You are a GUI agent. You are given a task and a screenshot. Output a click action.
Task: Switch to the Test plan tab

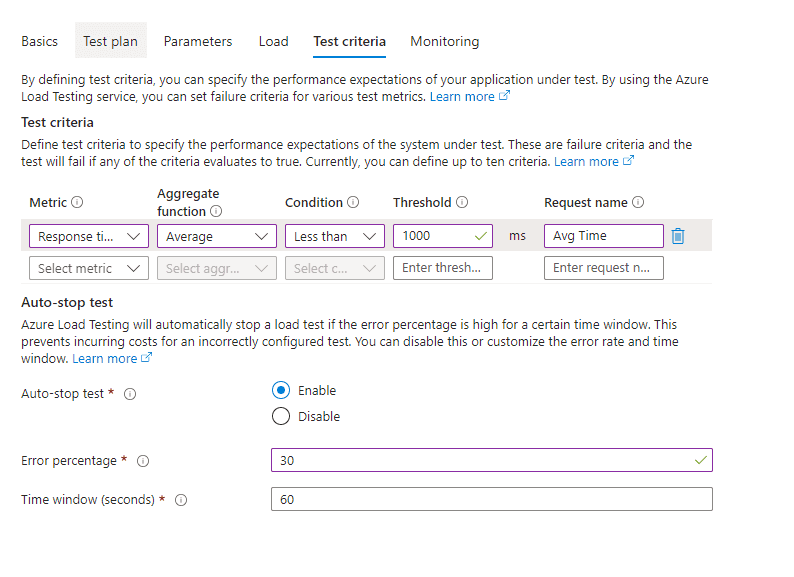pyautogui.click(x=110, y=41)
